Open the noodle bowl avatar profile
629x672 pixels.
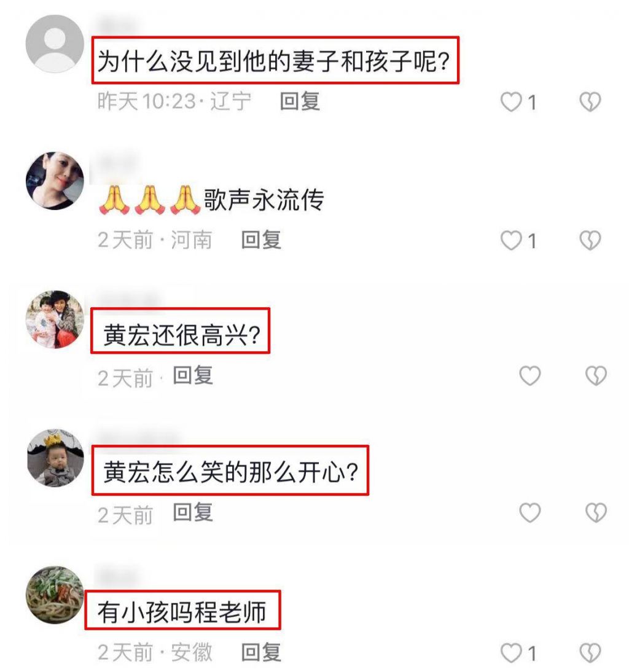55,595
